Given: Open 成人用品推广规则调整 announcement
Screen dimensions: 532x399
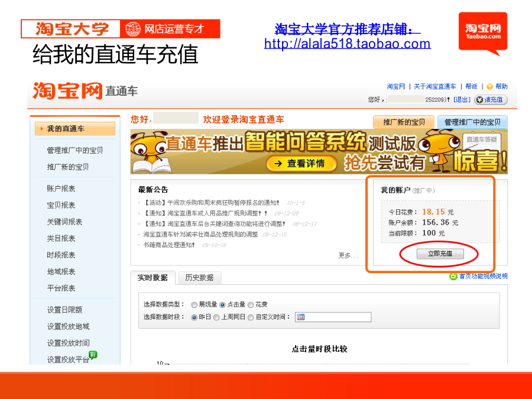Looking at the screenshot, I should [205, 213].
